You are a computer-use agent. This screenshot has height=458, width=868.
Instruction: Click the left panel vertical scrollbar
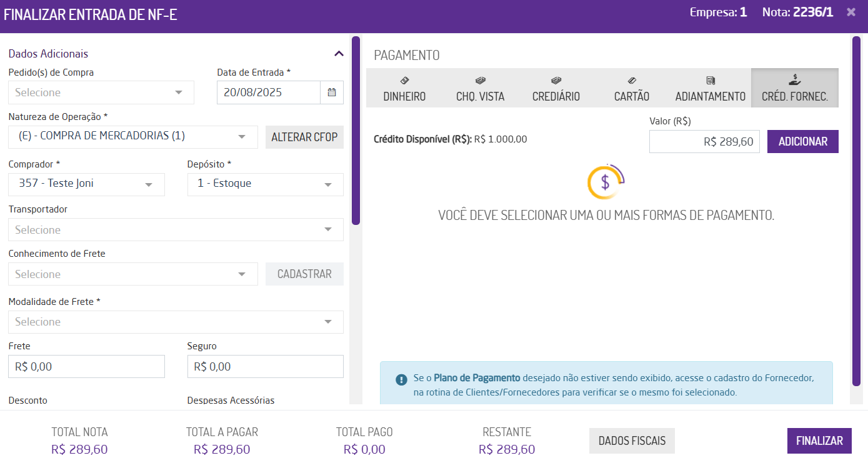[x=356, y=130]
